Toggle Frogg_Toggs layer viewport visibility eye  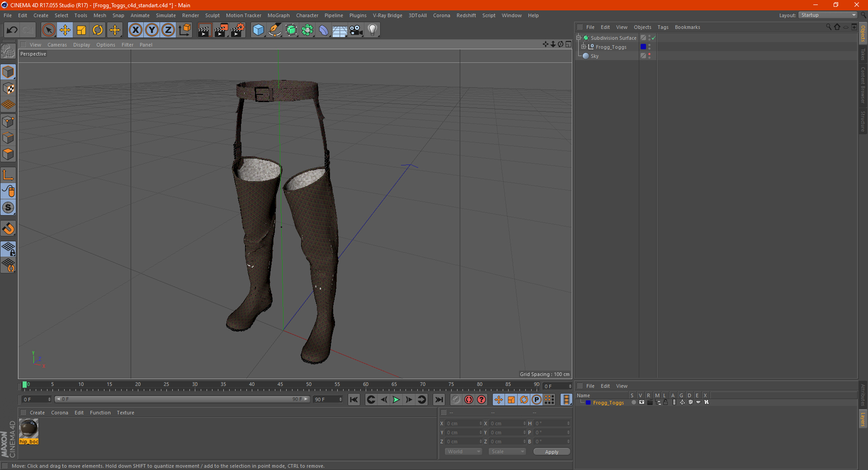click(x=642, y=402)
